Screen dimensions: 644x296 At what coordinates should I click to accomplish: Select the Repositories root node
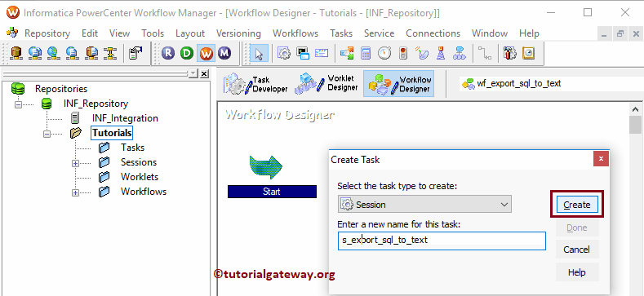coord(60,89)
